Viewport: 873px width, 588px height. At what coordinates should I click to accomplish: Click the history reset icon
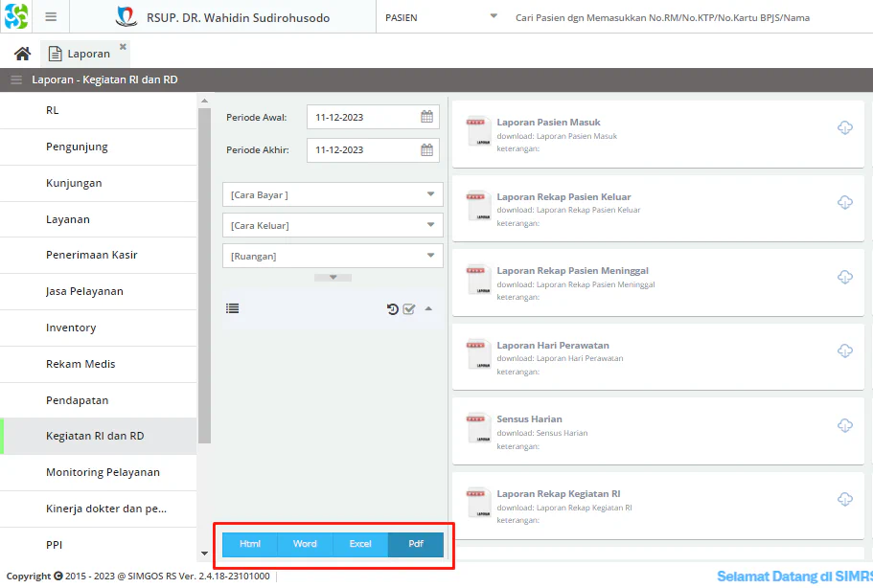pos(393,308)
